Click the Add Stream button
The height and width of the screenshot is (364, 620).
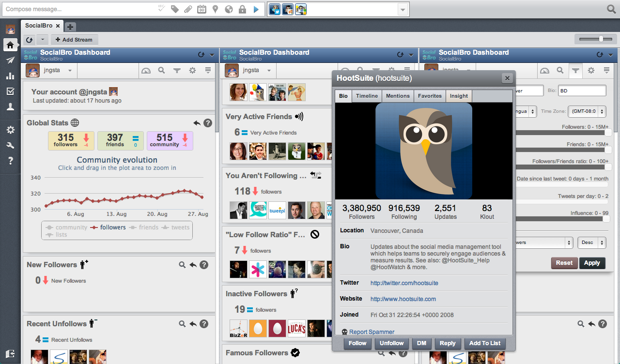tap(74, 40)
